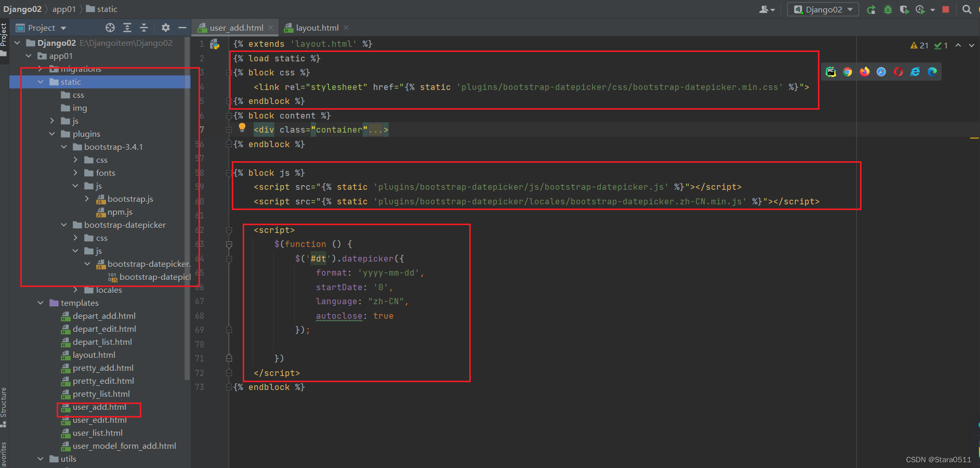This screenshot has width=980, height=468.
Task: Click the yellow warning stripe in error gutter
Action: point(974,138)
